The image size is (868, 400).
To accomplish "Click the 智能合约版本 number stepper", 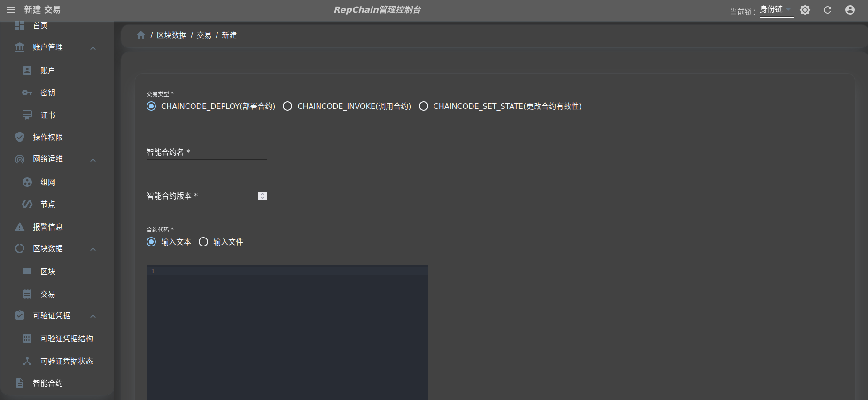I will tap(263, 196).
